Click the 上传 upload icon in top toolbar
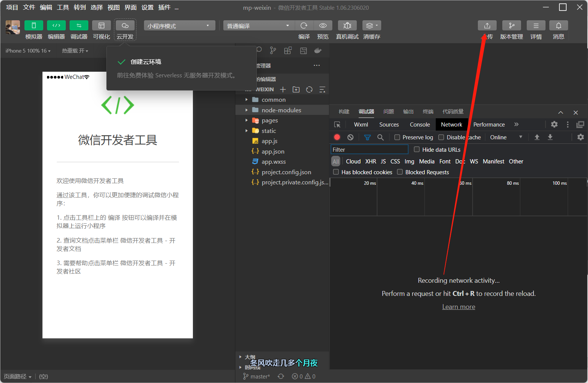The width and height of the screenshot is (588, 383). [487, 26]
